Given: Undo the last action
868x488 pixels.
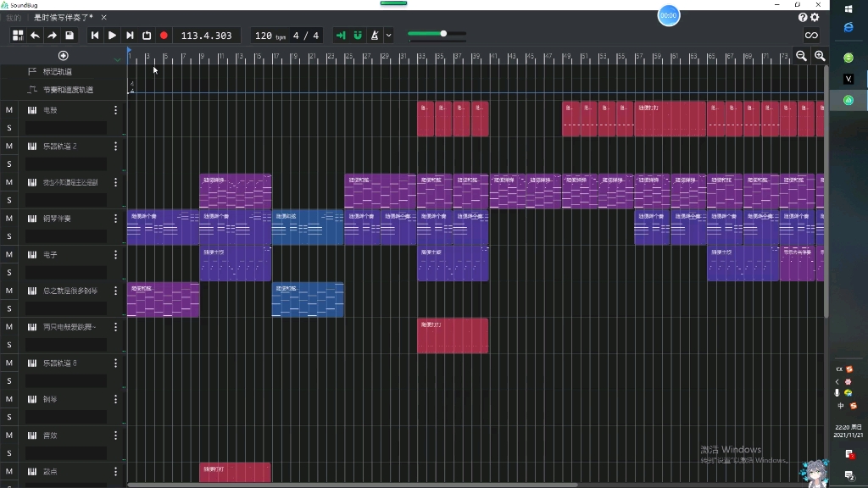Looking at the screenshot, I should point(35,36).
